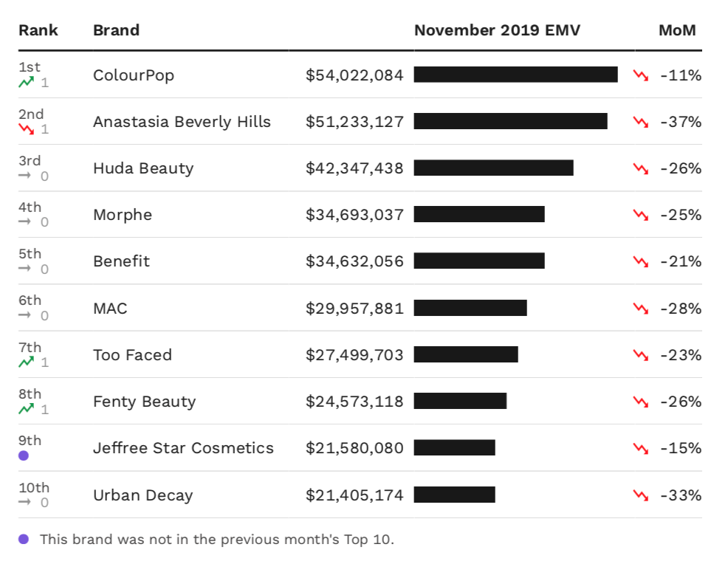728x561 pixels.
Task: Click the MoM down arrow for Huda Beauty
Action: point(640,168)
